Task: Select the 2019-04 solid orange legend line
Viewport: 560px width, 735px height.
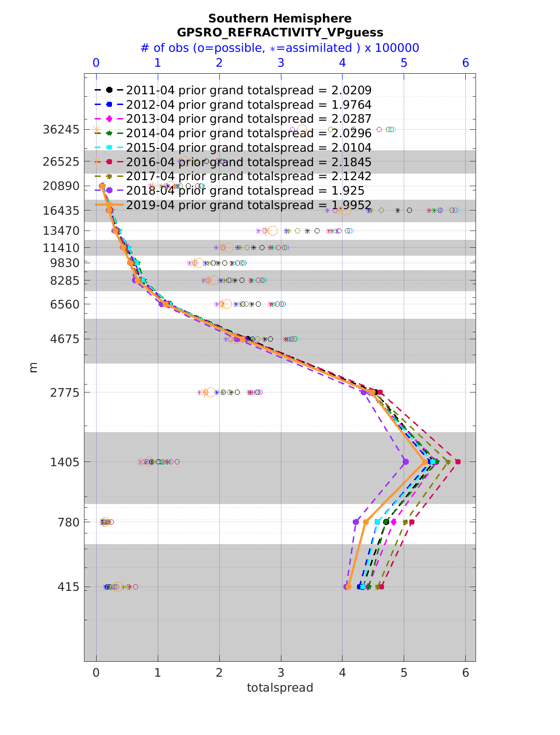Action: 109,205
